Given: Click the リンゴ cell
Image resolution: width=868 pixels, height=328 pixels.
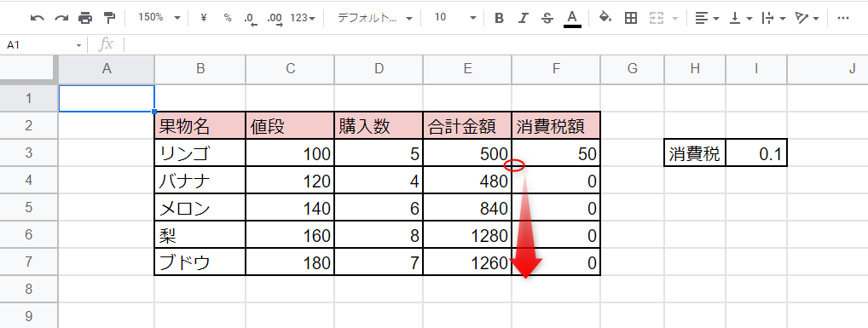Looking at the screenshot, I should 200,153.
